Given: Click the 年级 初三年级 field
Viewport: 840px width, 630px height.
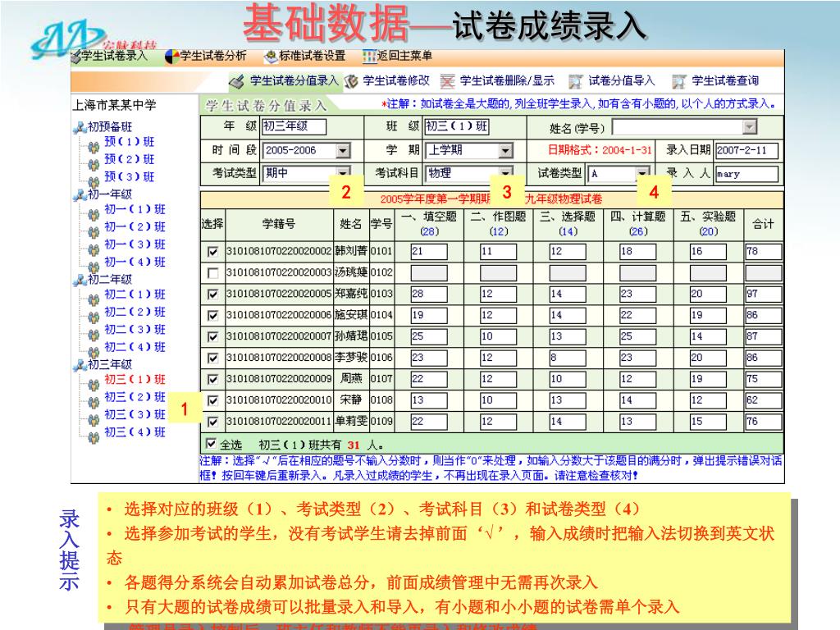Looking at the screenshot, I should point(294,126).
